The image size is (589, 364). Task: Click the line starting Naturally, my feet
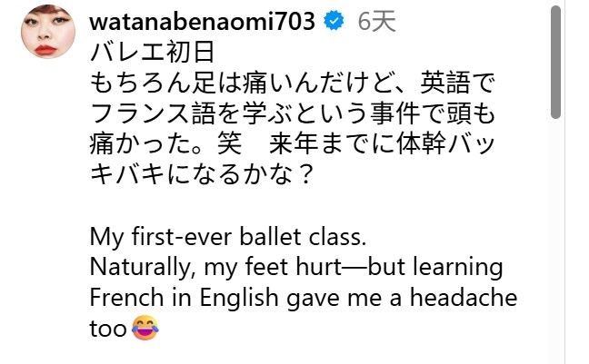pos(296,268)
